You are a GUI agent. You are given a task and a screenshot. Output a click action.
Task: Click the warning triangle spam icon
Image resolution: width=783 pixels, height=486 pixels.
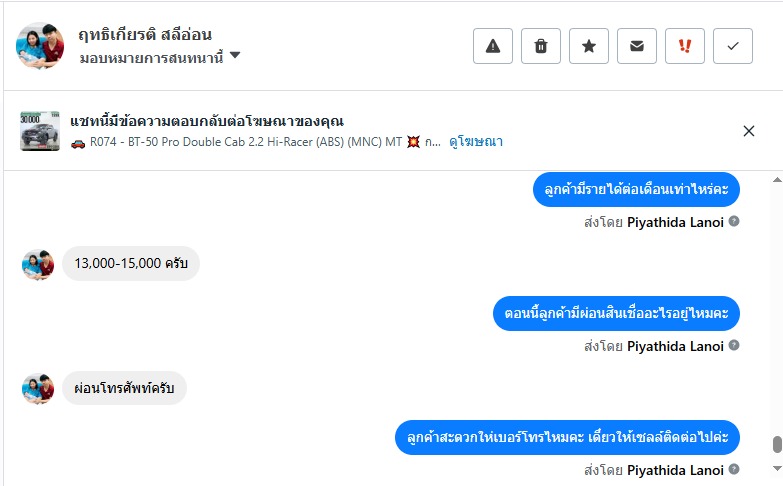click(493, 46)
